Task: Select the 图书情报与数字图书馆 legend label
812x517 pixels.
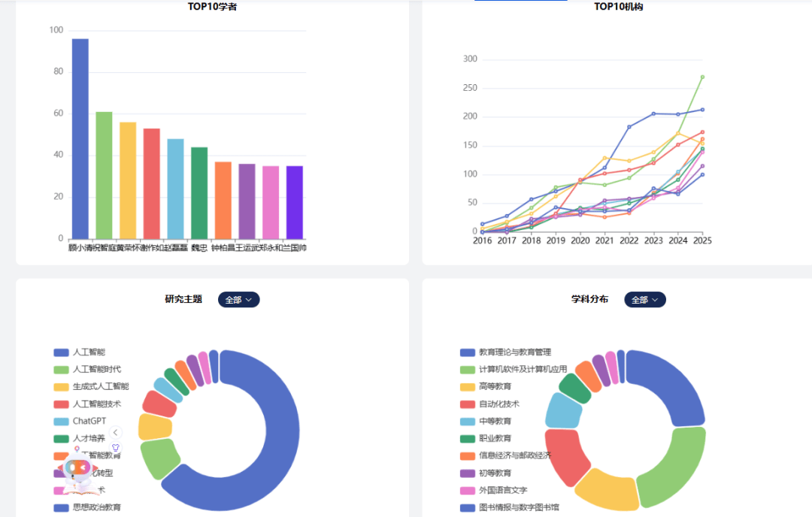Action: [519, 508]
